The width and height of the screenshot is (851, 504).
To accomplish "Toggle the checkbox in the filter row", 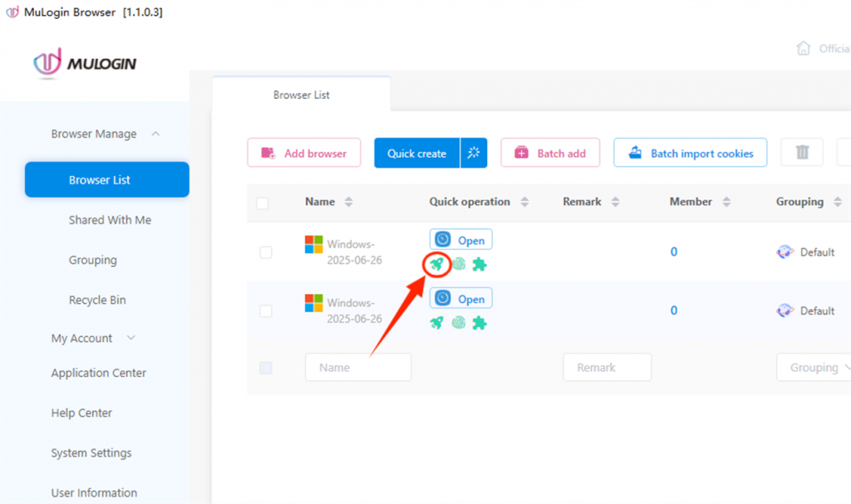I will pos(265,368).
